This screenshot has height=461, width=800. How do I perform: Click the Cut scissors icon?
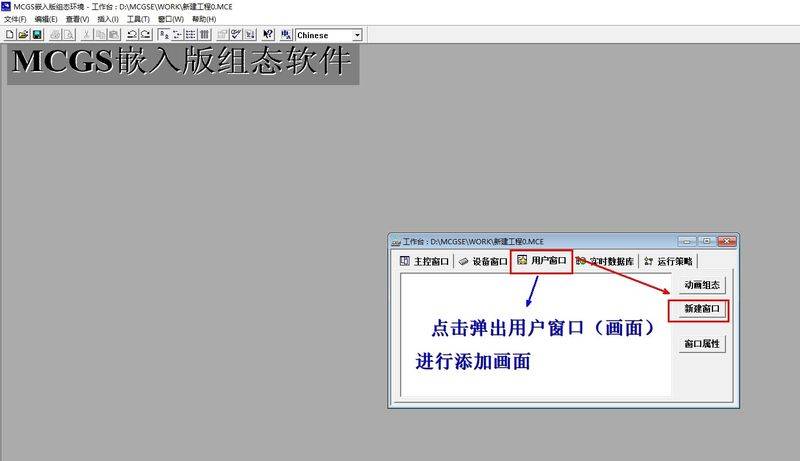87,35
